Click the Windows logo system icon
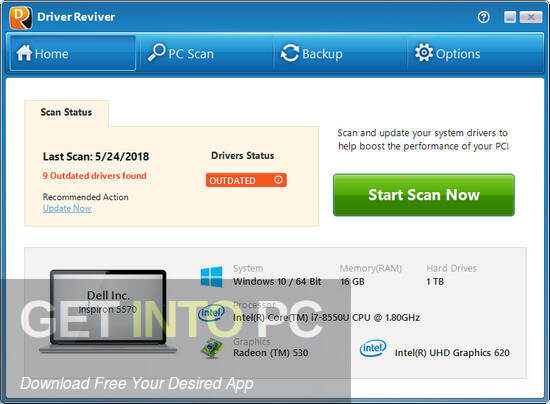The width and height of the screenshot is (550, 404). click(212, 276)
